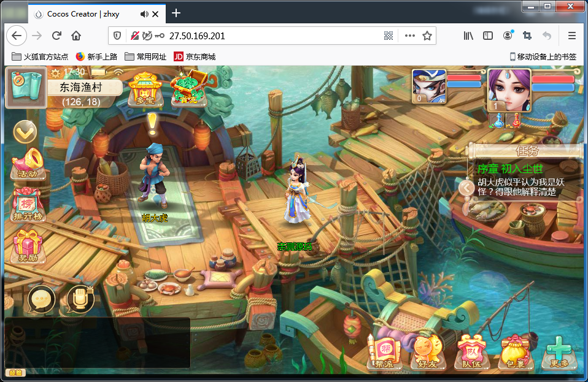The width and height of the screenshot is (588, 382).
Task: Click the insecure connection lock icon
Action: click(x=134, y=36)
